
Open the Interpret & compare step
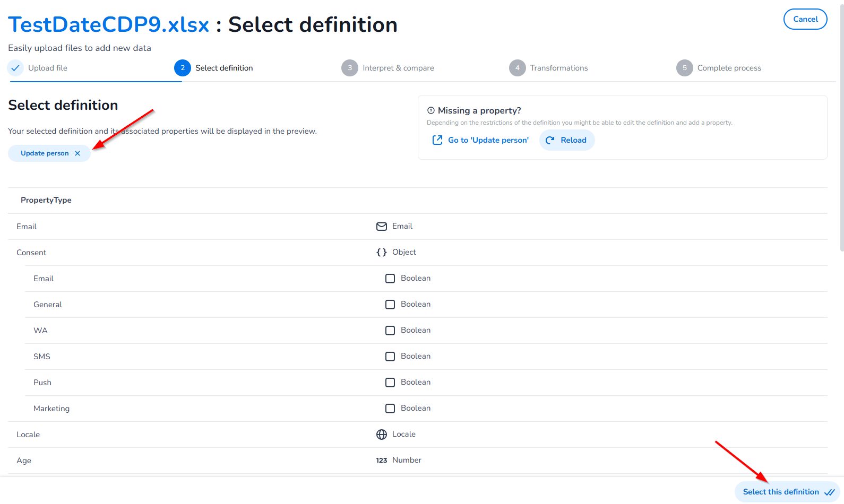tap(388, 68)
